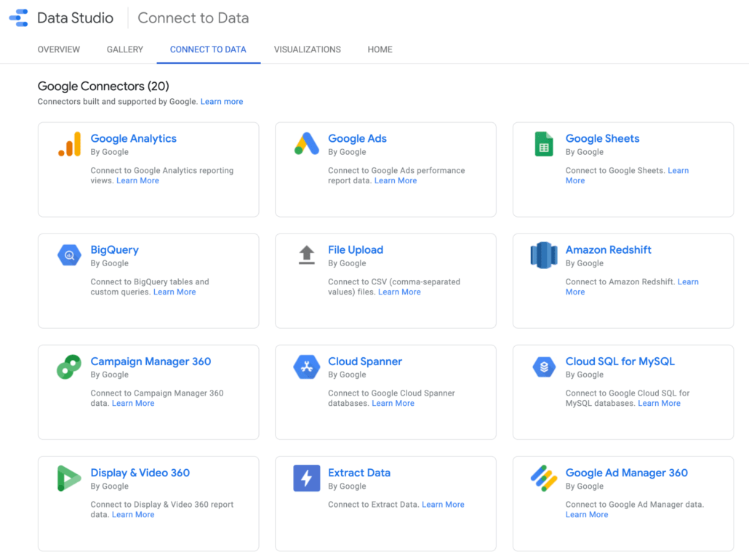Switch to the Overview tab
This screenshot has height=560, width=749.
tap(58, 49)
